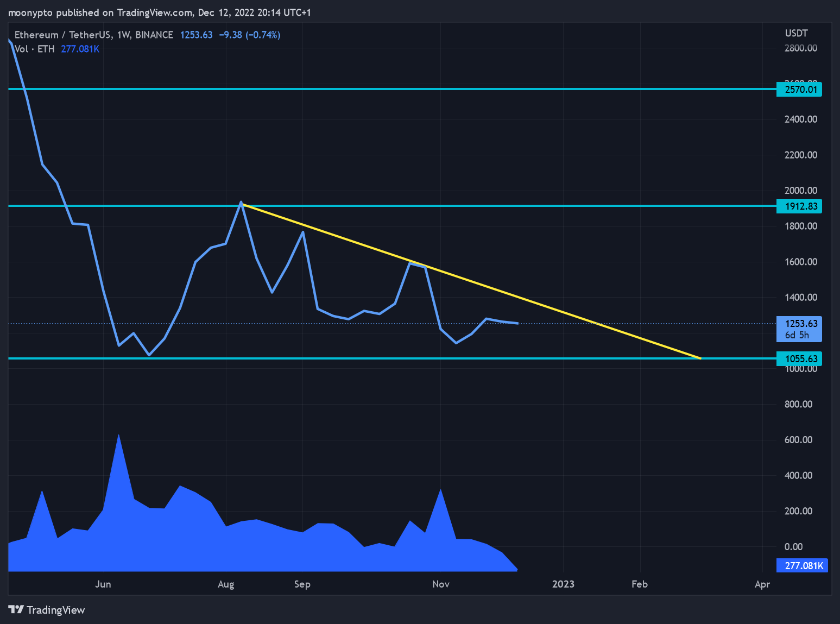Viewport: 840px width, 624px height.
Task: Click the current price 1253.63 label
Action: [799, 329]
